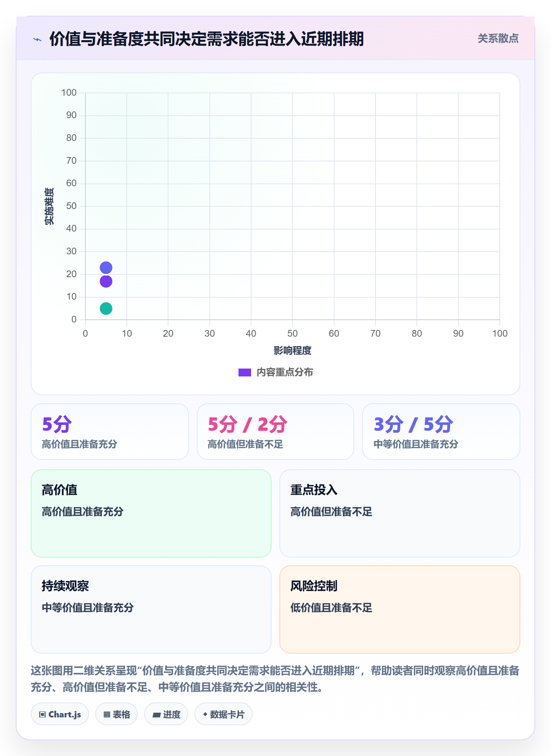Image resolution: width=551 pixels, height=756 pixels.
Task: Click the 高价值 heading in the green card
Action: click(59, 490)
